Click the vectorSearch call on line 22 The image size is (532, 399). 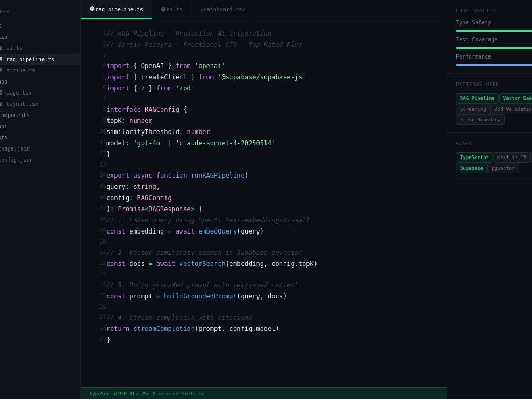coord(202,264)
